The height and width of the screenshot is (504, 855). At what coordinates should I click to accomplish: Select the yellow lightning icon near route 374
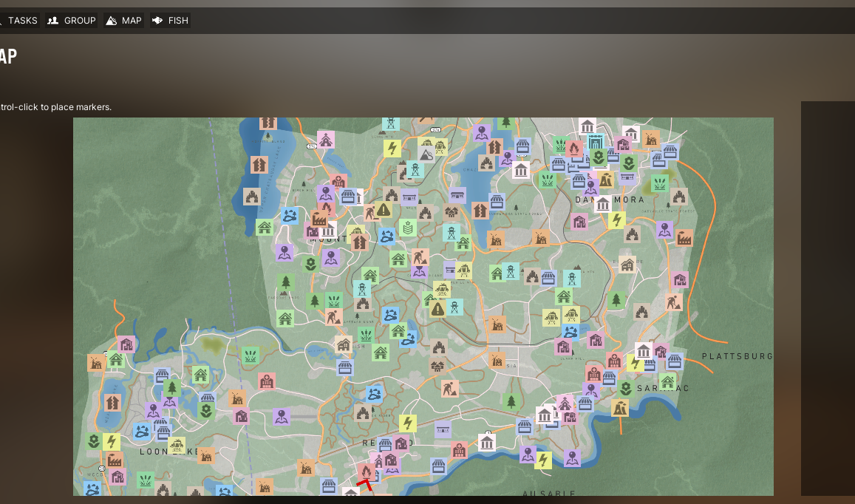click(392, 148)
